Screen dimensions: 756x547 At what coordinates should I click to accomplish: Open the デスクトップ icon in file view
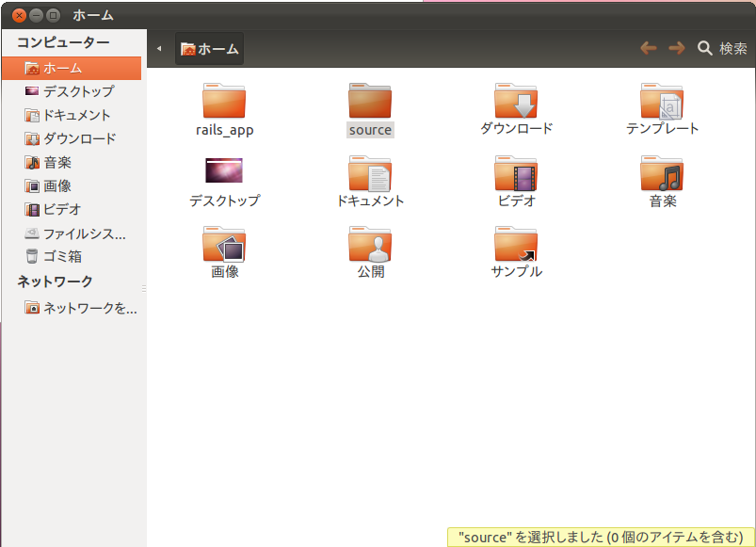224,170
